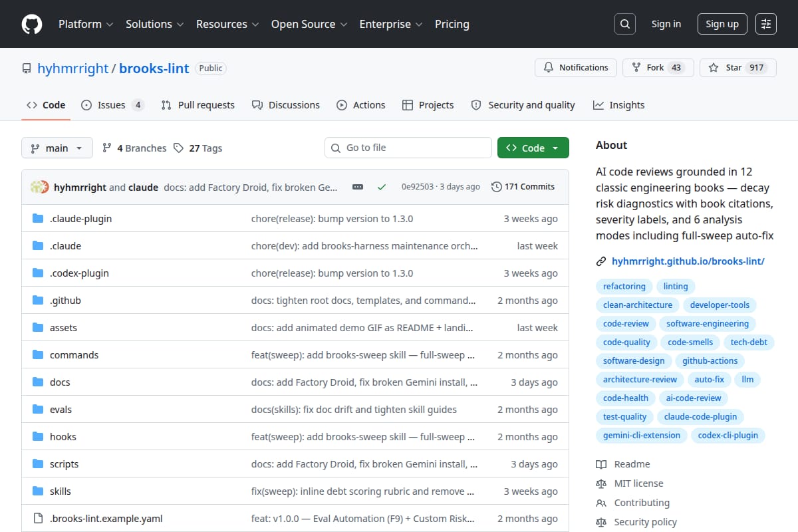Open the brooks-lint repository name link
Image resolution: width=798 pixels, height=532 pixels.
coord(154,68)
